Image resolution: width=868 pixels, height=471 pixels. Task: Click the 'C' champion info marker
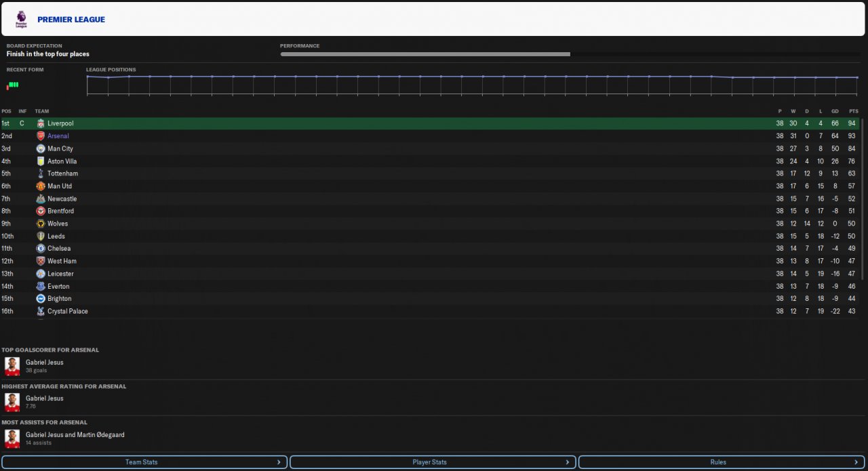22,123
